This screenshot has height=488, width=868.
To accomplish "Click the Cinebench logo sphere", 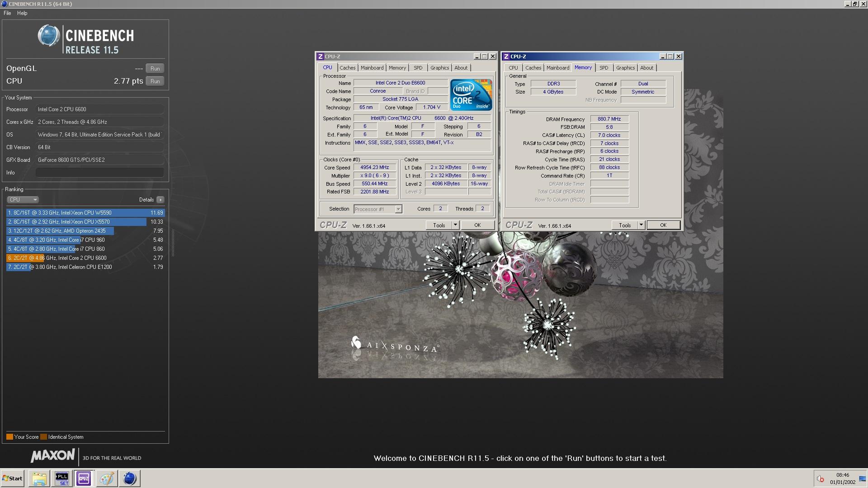I will 48,36.
